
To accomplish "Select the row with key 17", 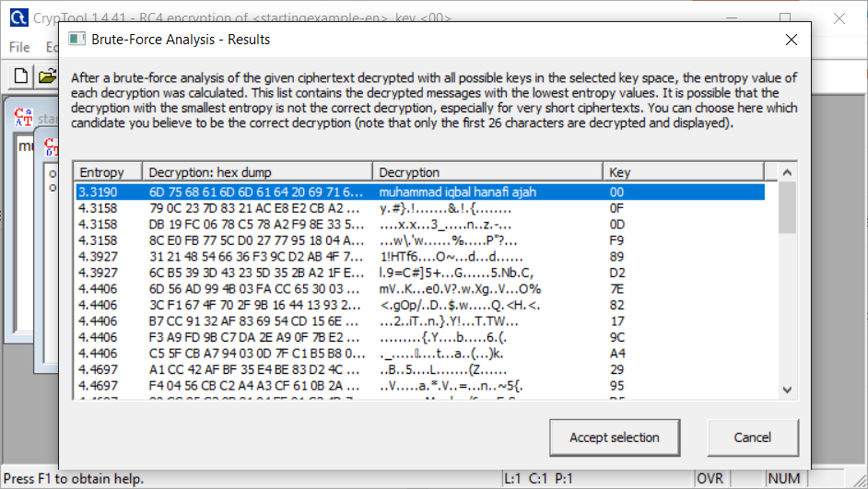I will [x=420, y=320].
